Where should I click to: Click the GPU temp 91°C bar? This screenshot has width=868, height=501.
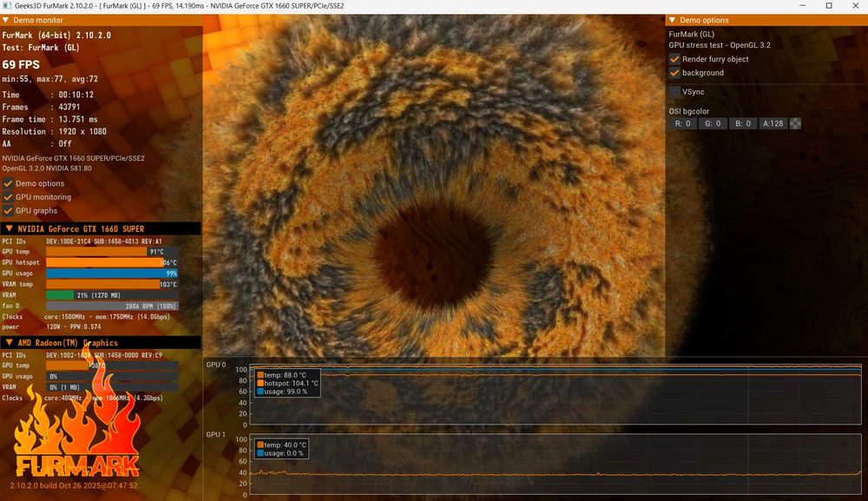(112, 251)
